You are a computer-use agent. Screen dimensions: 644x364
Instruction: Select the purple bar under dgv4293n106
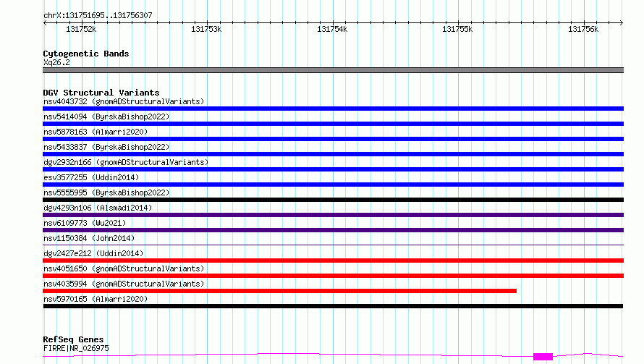(x=333, y=215)
